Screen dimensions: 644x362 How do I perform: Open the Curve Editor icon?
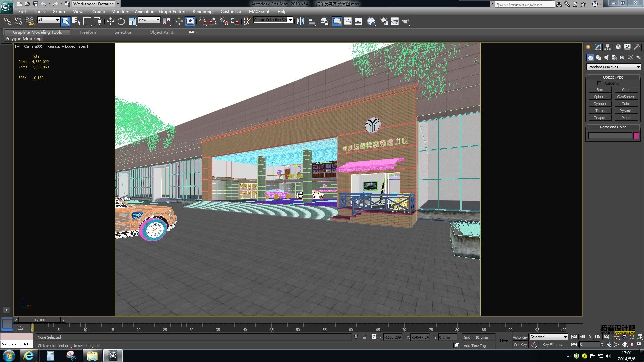click(x=348, y=21)
